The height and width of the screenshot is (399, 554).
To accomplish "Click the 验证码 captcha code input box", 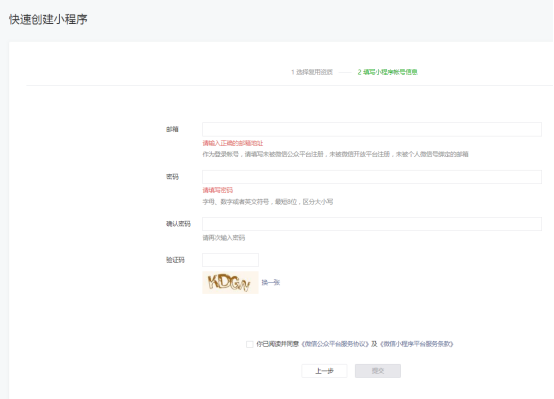I will click(x=230, y=260).
